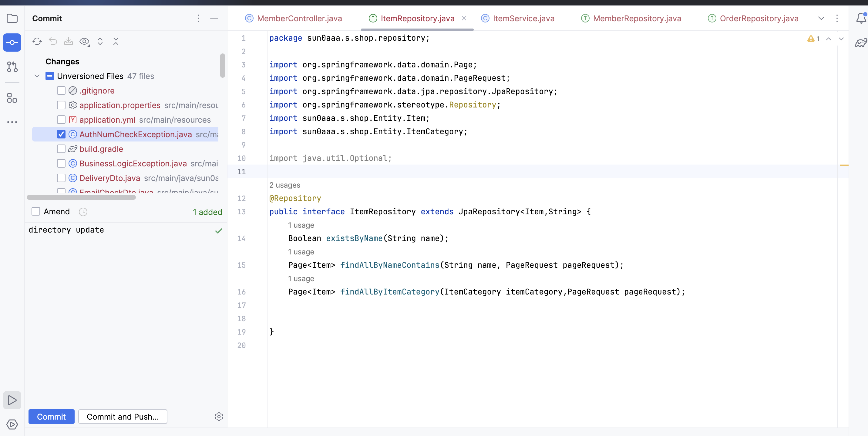Image resolution: width=868 pixels, height=436 pixels.
Task: Switch to MemberController.java tab
Action: [299, 18]
